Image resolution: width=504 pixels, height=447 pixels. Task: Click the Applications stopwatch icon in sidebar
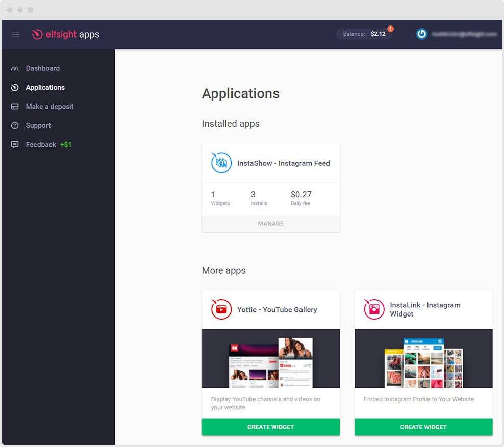(15, 87)
